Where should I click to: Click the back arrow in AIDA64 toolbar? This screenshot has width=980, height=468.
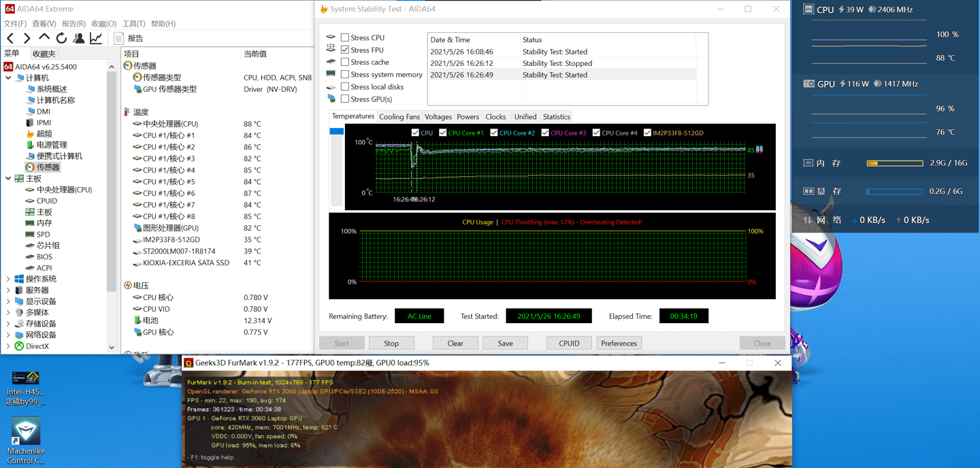pyautogui.click(x=10, y=39)
